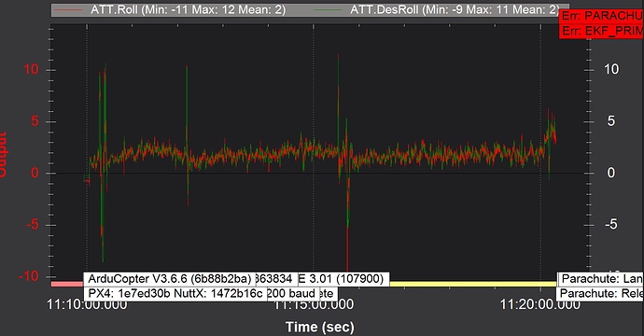Click the 11:10:00.000 time axis label
The height and width of the screenshot is (336, 644).
[87, 305]
